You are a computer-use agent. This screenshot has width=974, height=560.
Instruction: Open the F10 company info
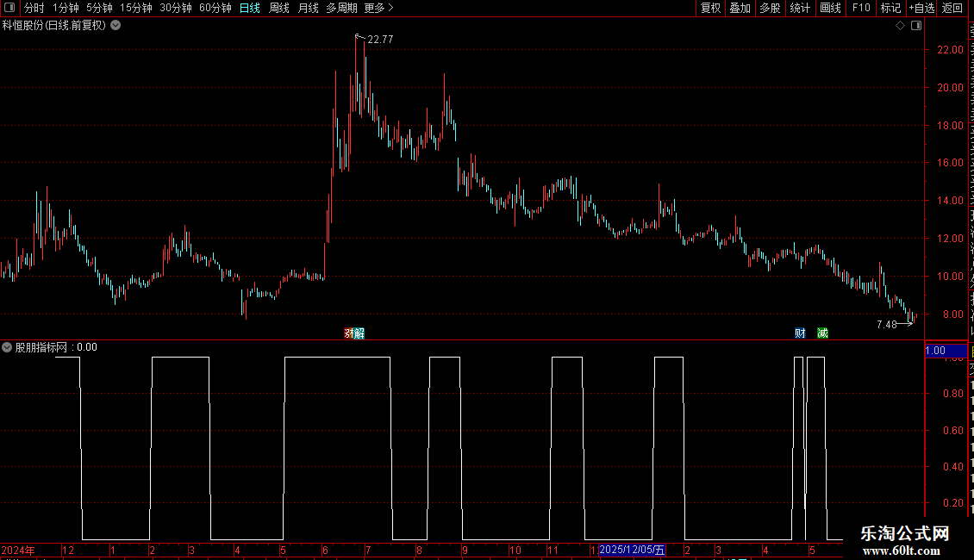click(861, 8)
